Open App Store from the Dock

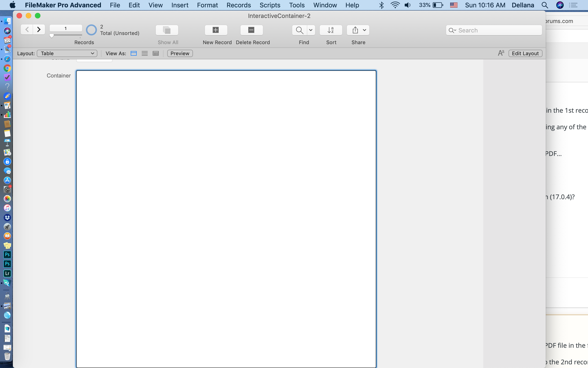click(7, 180)
